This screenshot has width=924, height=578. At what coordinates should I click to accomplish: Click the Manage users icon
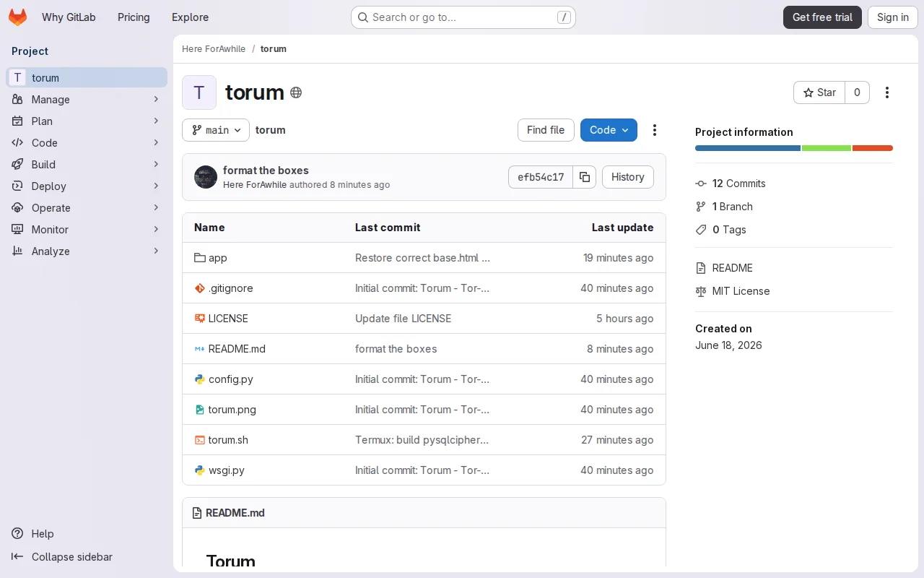click(x=17, y=99)
